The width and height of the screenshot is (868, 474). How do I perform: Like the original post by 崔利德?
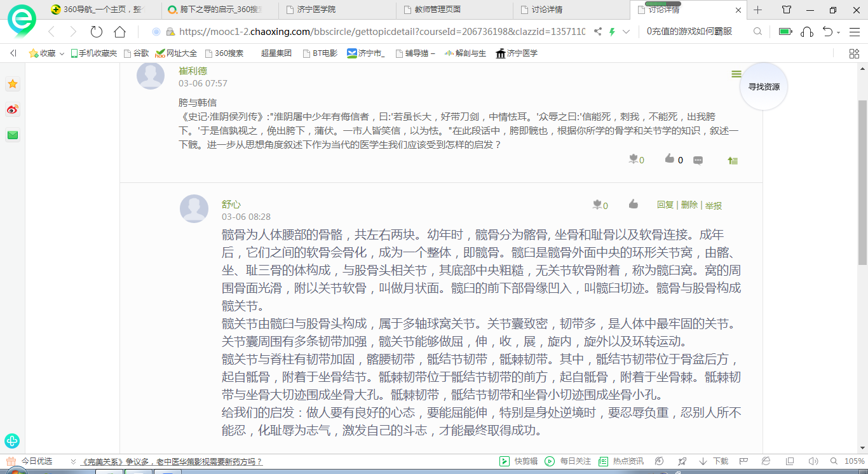point(670,159)
